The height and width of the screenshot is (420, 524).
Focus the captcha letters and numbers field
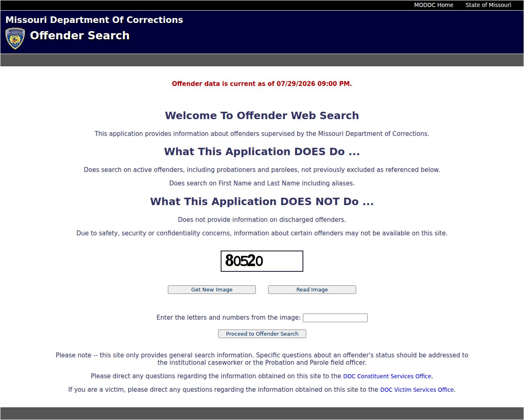click(x=335, y=318)
